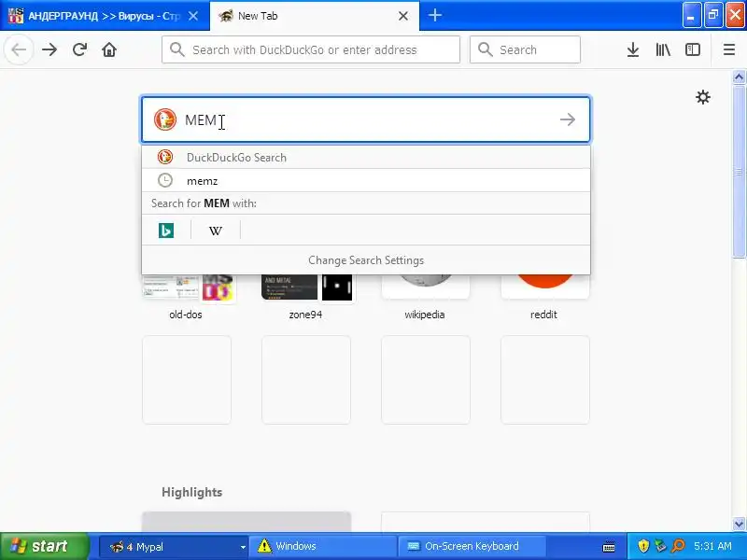Open new tab page settings gear
The width and height of the screenshot is (747, 560).
point(703,97)
